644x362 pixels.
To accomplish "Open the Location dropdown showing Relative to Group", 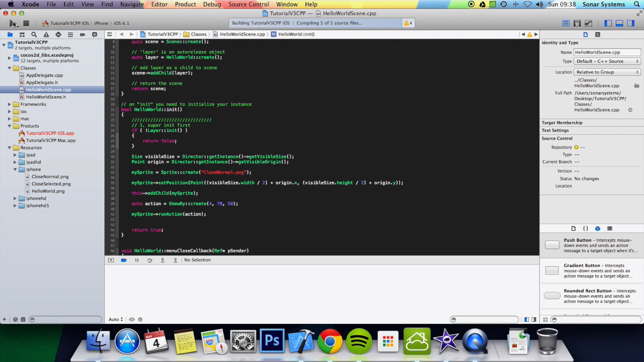I will point(607,72).
